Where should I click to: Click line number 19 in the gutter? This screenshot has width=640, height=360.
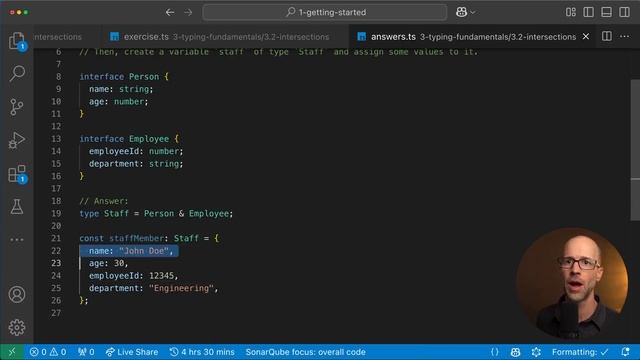tap(56, 213)
